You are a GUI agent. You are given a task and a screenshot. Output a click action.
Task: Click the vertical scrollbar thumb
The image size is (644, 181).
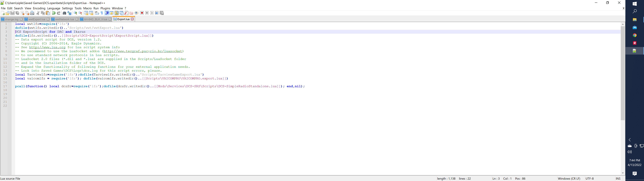pos(623,73)
